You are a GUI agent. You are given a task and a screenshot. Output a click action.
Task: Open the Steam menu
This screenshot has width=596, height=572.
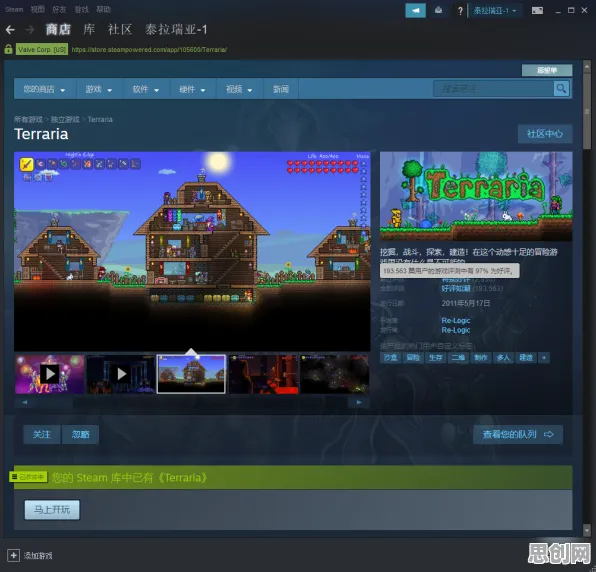(x=14, y=10)
